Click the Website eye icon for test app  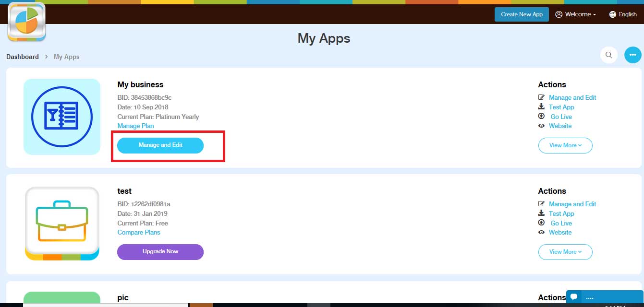pos(541,232)
